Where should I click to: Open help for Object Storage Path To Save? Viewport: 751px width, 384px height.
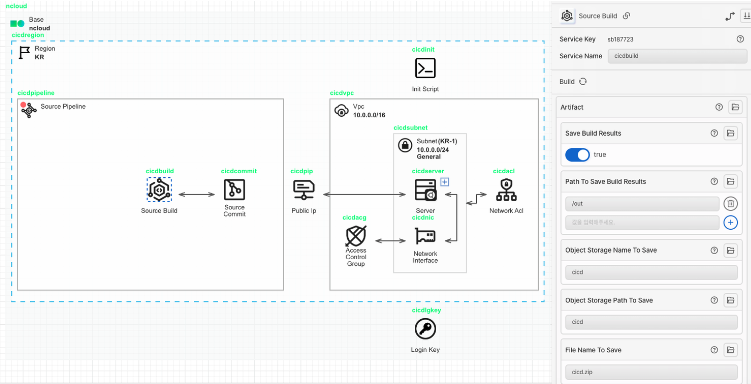pos(714,300)
